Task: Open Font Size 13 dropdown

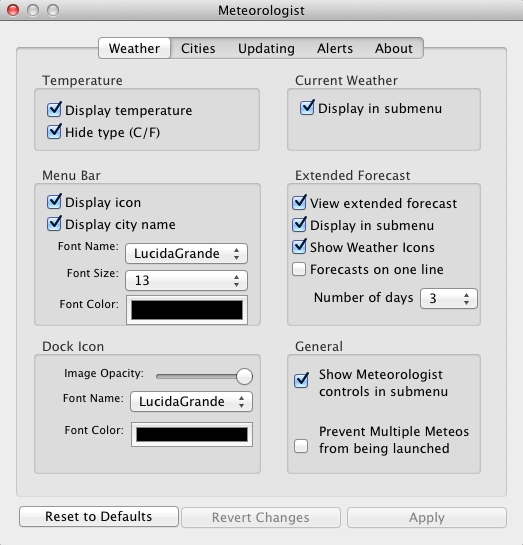Action: 186,280
